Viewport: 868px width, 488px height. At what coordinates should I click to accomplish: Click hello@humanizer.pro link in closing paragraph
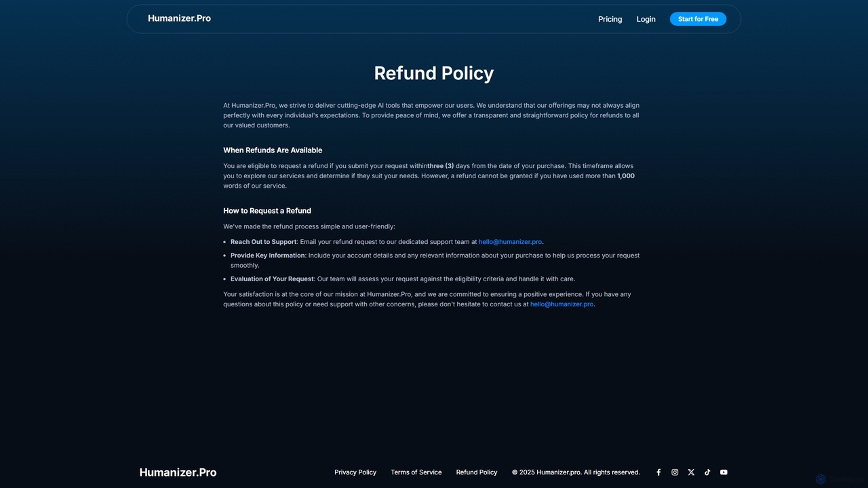pos(561,304)
